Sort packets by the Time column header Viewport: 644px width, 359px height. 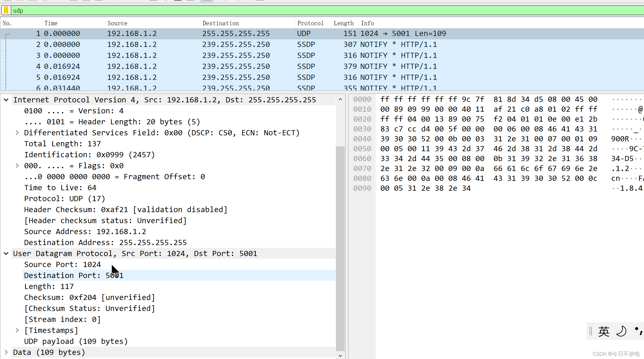point(51,23)
